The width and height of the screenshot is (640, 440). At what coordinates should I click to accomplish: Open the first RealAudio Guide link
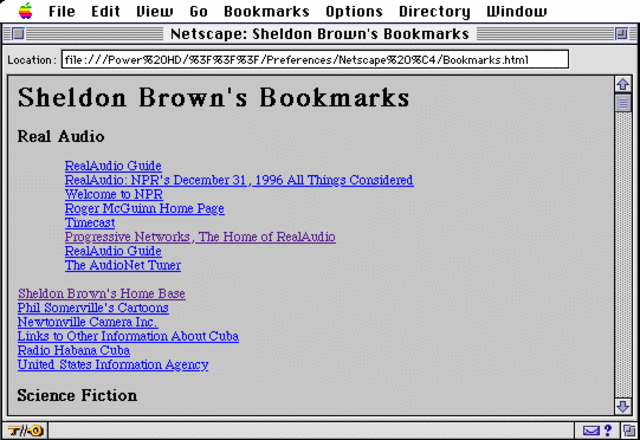pos(113,166)
